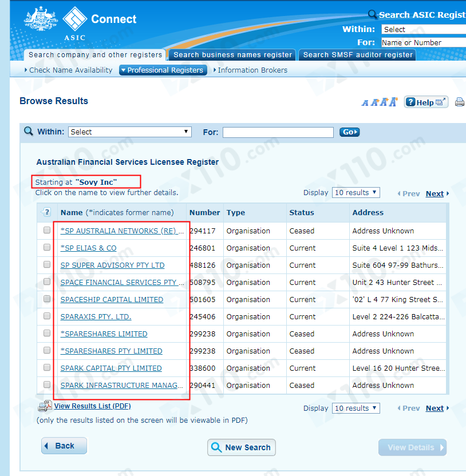Tick checkbox for SP AUSTRALIA NETWORKS row

pyautogui.click(x=47, y=230)
